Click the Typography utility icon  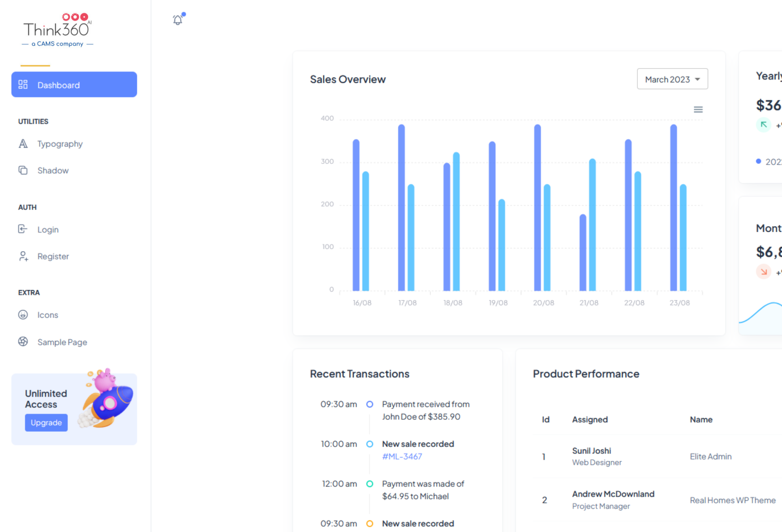[x=23, y=144]
